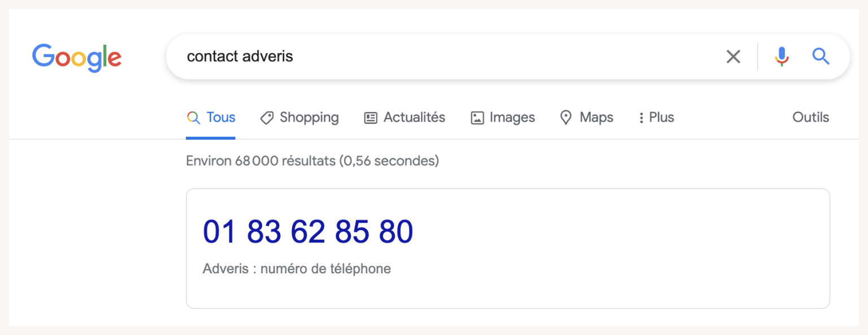Click the 'Adveris : numéro de téléphone' caption

tap(297, 268)
